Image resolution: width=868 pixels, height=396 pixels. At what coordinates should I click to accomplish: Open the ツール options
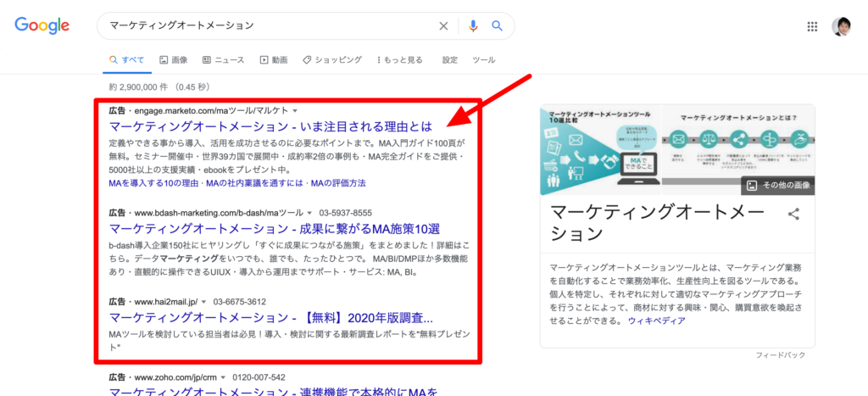coord(484,60)
